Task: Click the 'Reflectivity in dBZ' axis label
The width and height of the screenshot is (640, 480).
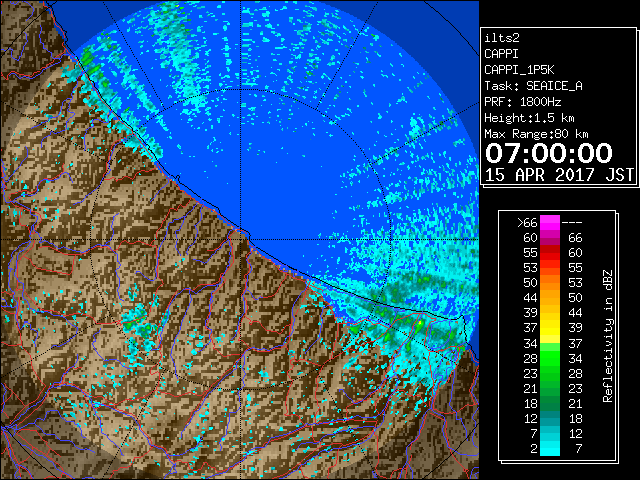Action: 608,336
